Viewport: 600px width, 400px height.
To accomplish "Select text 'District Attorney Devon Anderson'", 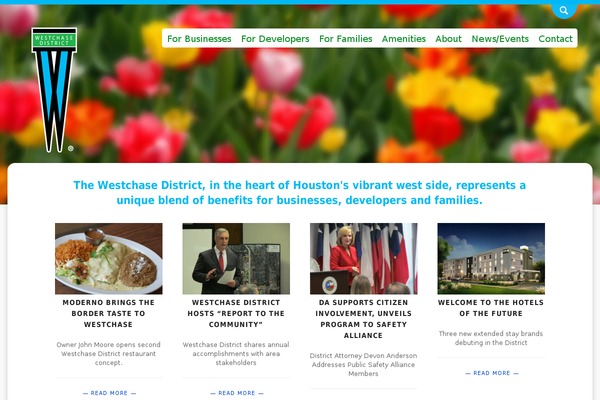I will [364, 356].
